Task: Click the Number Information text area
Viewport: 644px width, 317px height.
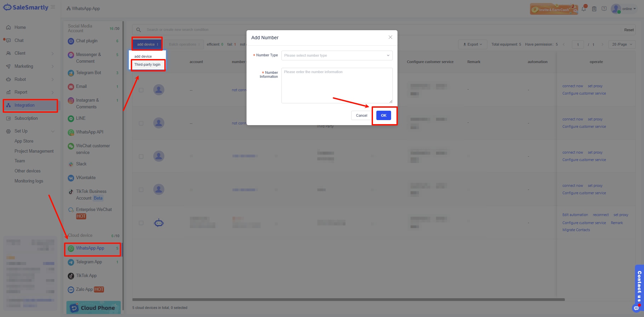Action: pyautogui.click(x=337, y=86)
